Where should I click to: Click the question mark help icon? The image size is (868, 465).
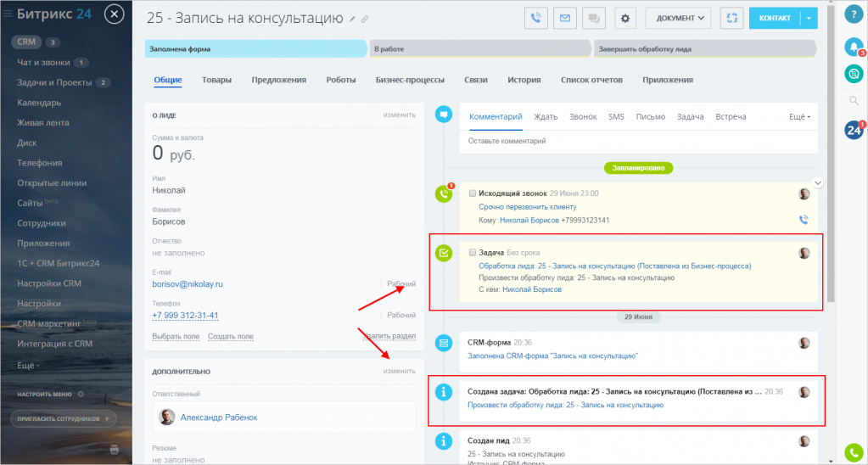[x=854, y=16]
